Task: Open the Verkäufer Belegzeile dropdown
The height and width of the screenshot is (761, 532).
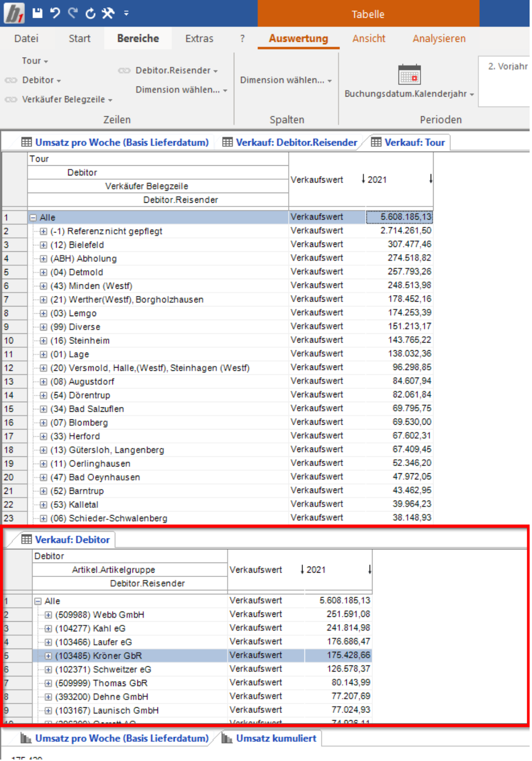Action: point(67,99)
